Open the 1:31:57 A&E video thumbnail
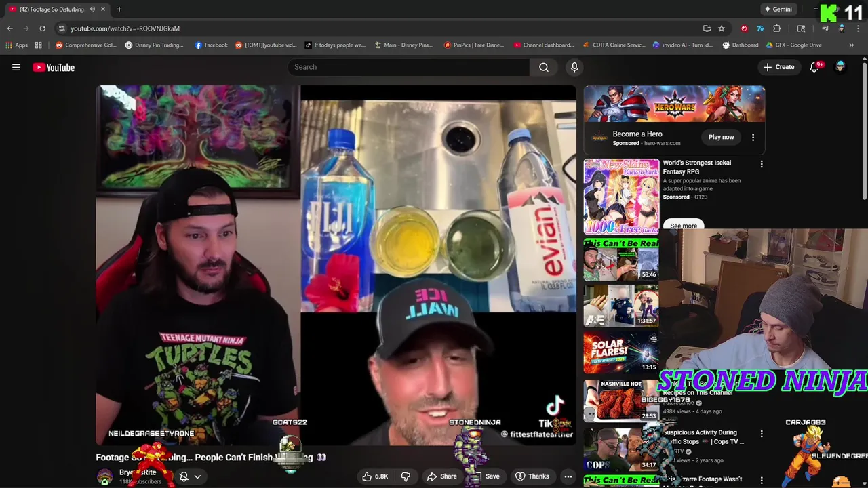Viewport: 868px width, 488px height. tap(621, 305)
